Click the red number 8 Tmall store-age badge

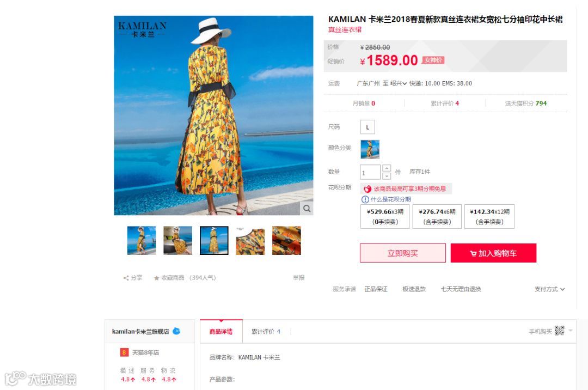click(124, 352)
